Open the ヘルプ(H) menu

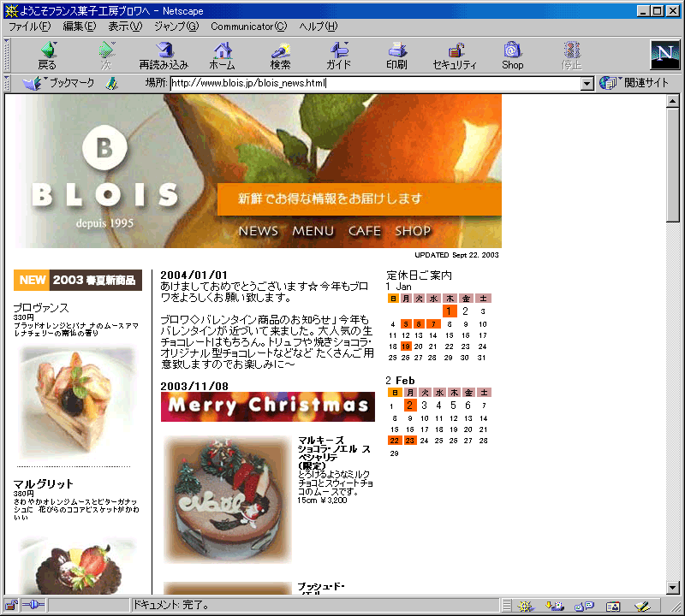(x=319, y=27)
